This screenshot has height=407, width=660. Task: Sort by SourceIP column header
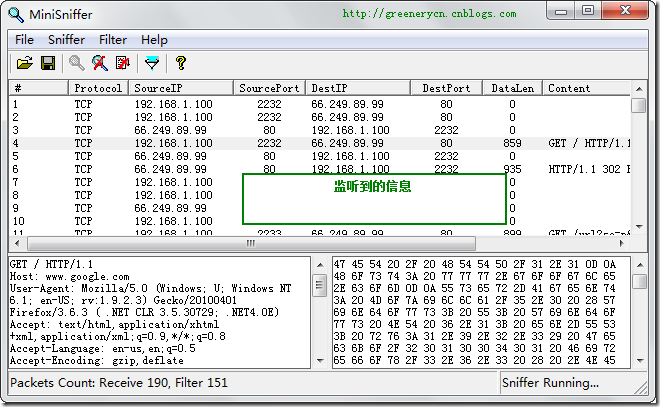(x=181, y=88)
